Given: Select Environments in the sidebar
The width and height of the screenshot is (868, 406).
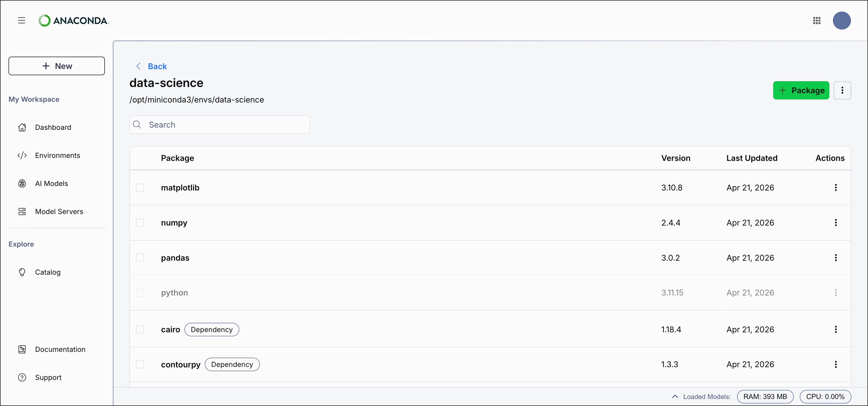Looking at the screenshot, I should click(57, 155).
